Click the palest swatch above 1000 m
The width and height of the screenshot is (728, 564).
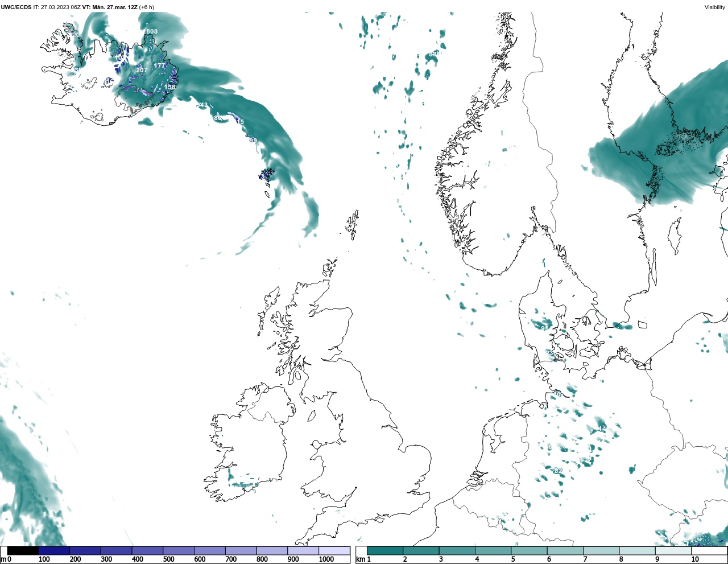[x=334, y=550]
